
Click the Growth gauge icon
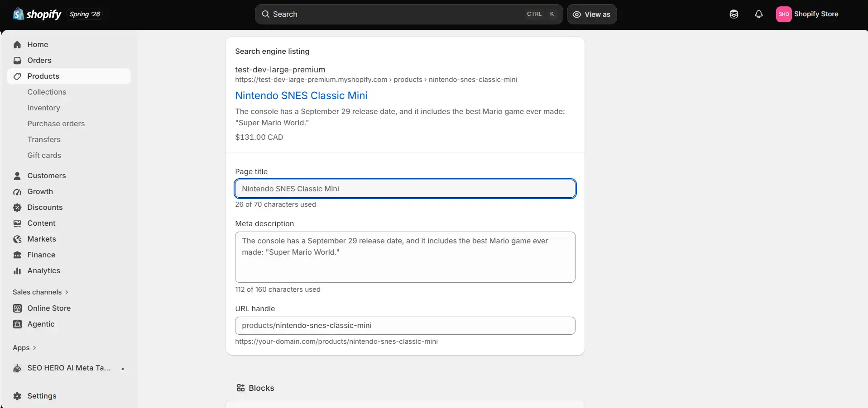pos(17,192)
